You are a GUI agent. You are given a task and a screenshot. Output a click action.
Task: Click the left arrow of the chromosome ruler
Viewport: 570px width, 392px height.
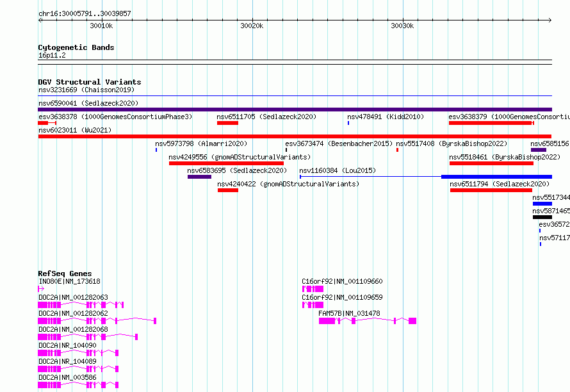click(40, 20)
